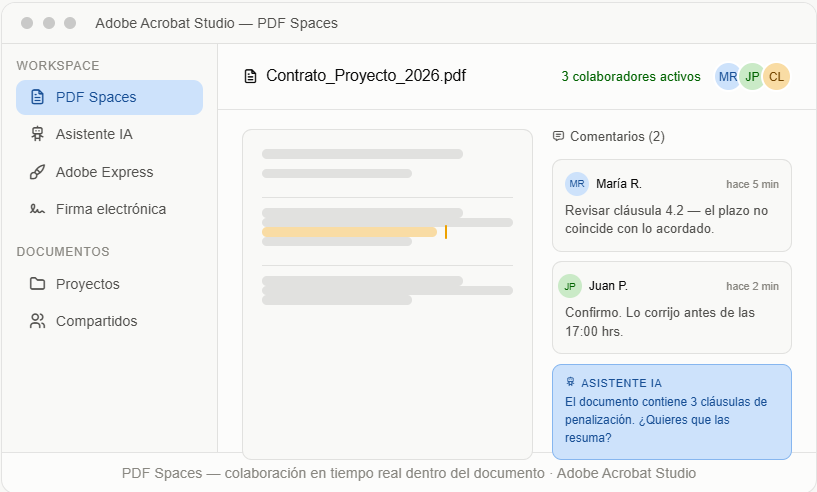The height and width of the screenshot is (492, 817).
Task: Click the Asistente IA robot icon
Action: click(x=37, y=134)
